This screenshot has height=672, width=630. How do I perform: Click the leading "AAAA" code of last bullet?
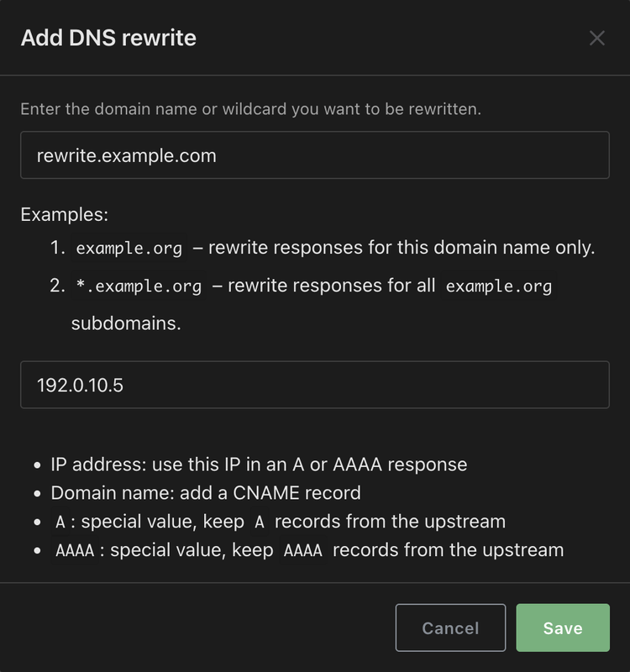[x=75, y=551]
